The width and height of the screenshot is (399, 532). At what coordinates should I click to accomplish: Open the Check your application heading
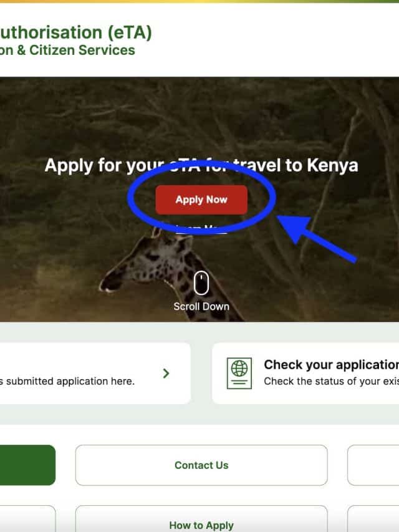point(331,365)
